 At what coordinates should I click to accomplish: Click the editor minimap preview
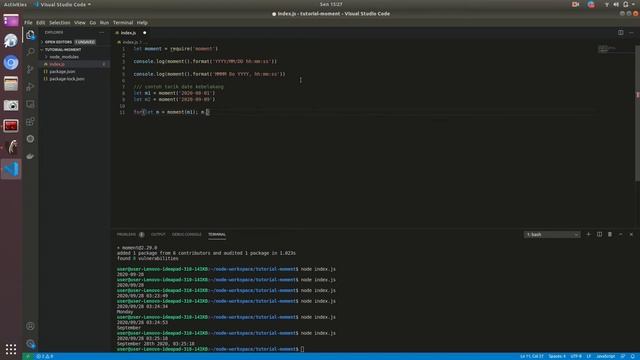pyautogui.click(x=607, y=49)
